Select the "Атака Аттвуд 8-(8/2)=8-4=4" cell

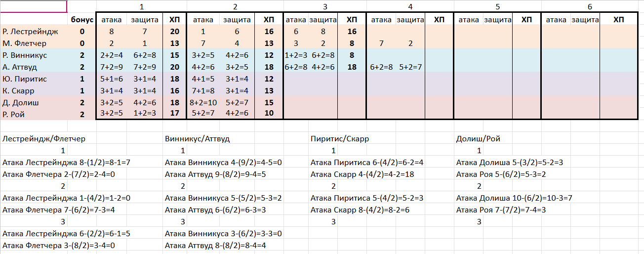[x=216, y=246]
